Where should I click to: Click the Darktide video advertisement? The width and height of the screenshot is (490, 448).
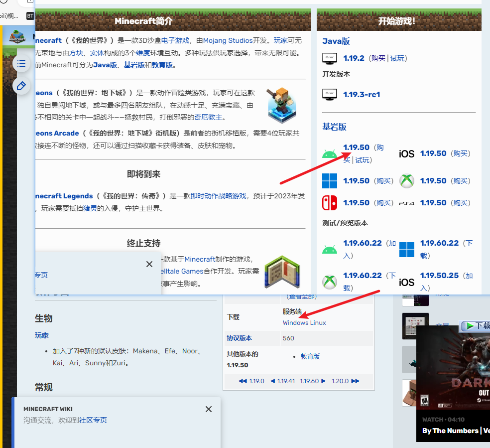point(453,383)
